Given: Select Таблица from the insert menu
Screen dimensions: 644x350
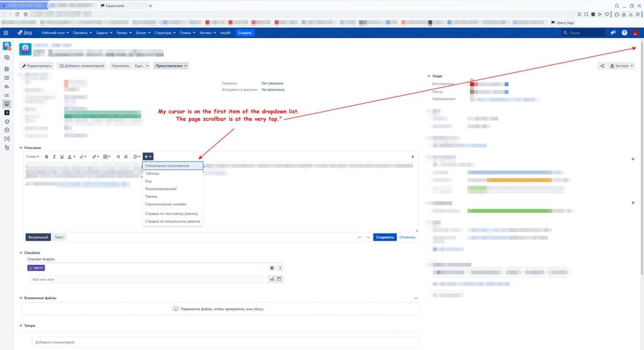Looking at the screenshot, I should click(152, 173).
